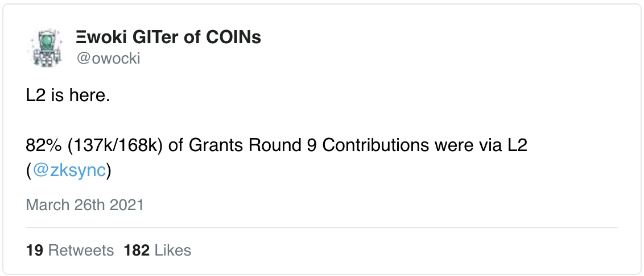Click the @owocki handle
This screenshot has height=276, width=644.
click(x=109, y=58)
